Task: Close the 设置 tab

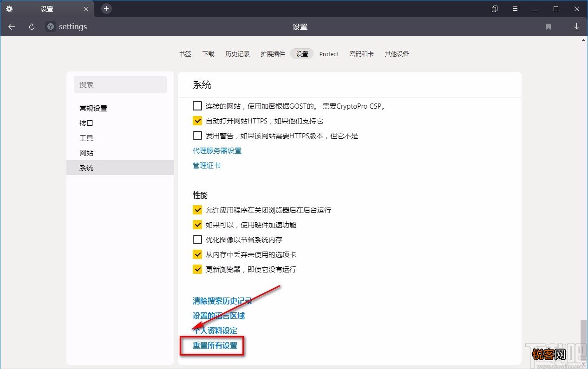Action: 86,9
